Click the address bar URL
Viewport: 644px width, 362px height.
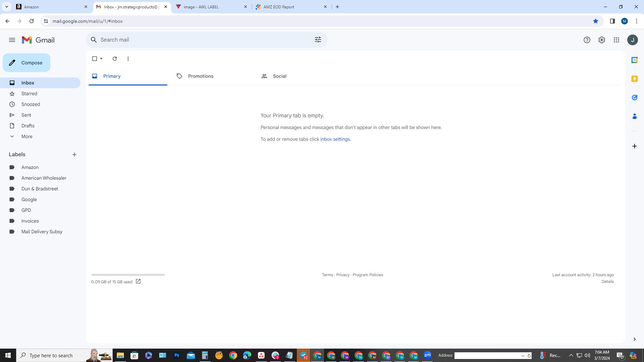click(x=88, y=21)
